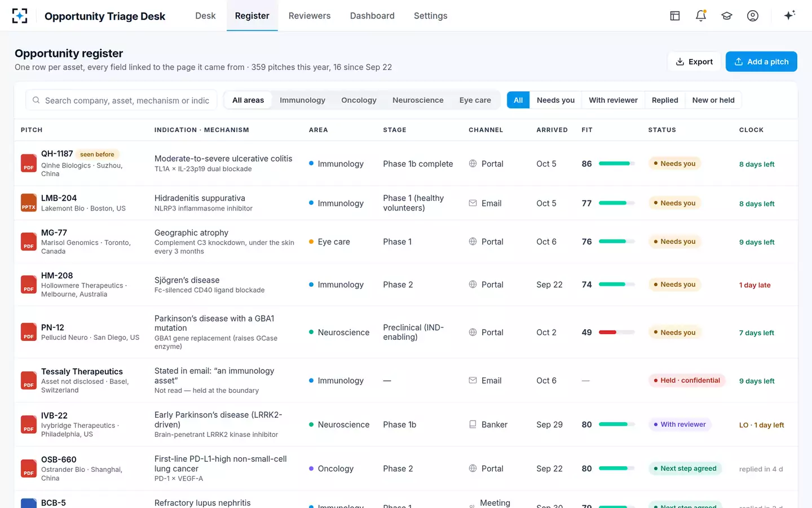Click the email envelope icon in LMB-204 row
Screen dimensions: 812x508
click(473, 203)
